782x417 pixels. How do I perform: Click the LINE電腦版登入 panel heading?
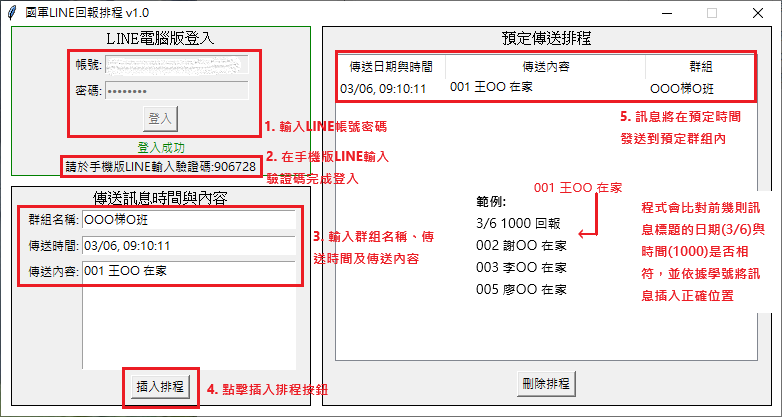coord(161,38)
